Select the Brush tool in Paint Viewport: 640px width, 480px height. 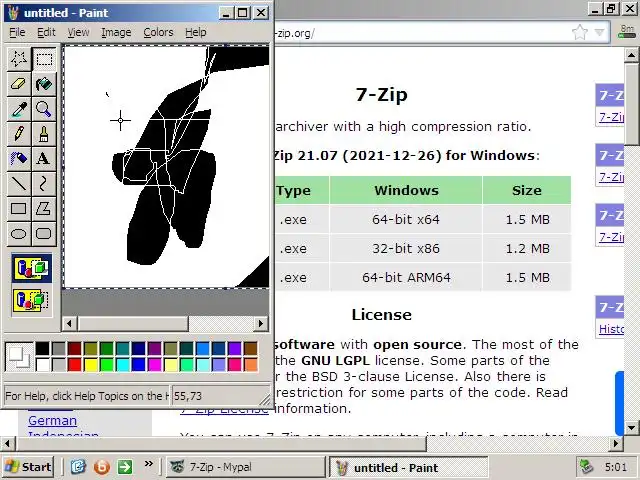coord(44,134)
